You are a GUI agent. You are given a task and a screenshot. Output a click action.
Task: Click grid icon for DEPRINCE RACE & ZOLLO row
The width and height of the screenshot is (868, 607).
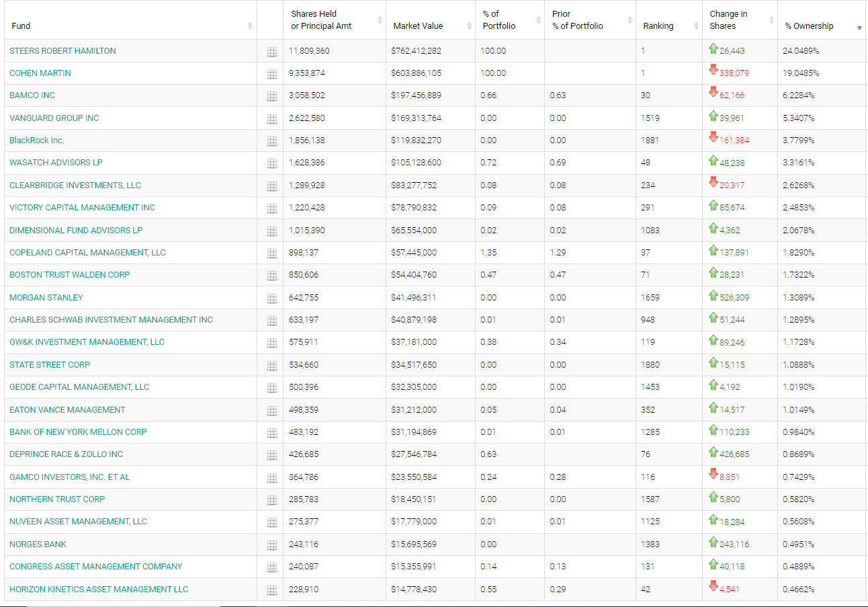(x=271, y=455)
